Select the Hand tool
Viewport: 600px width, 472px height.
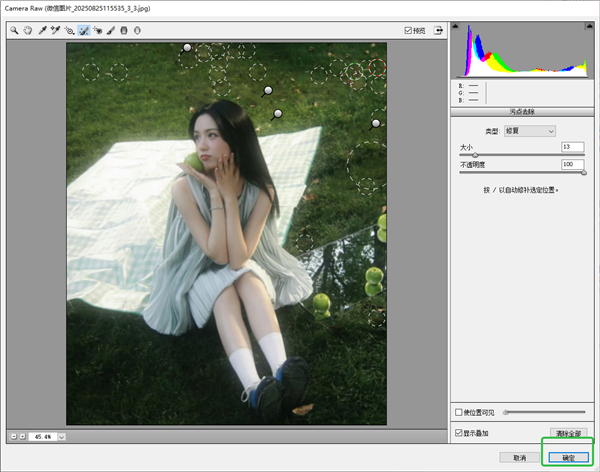tap(28, 31)
